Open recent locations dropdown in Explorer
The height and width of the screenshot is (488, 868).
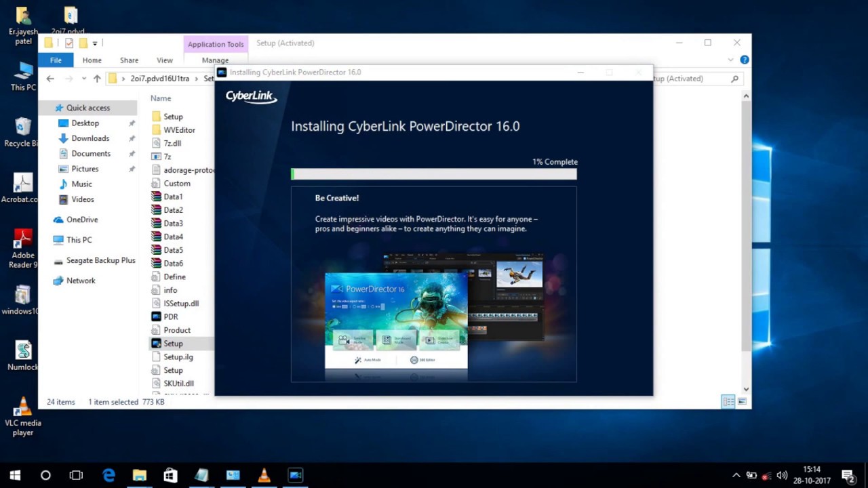(x=83, y=79)
